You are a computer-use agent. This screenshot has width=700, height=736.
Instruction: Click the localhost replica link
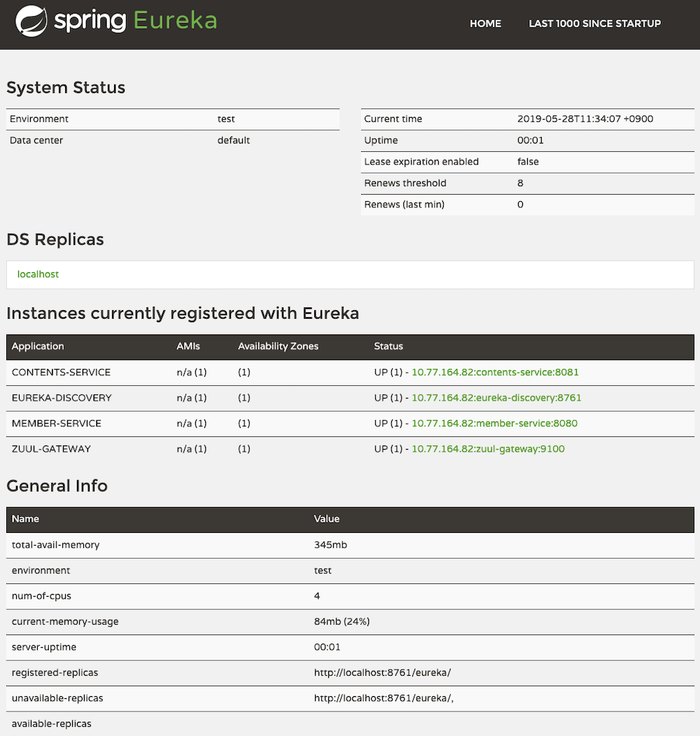point(38,274)
